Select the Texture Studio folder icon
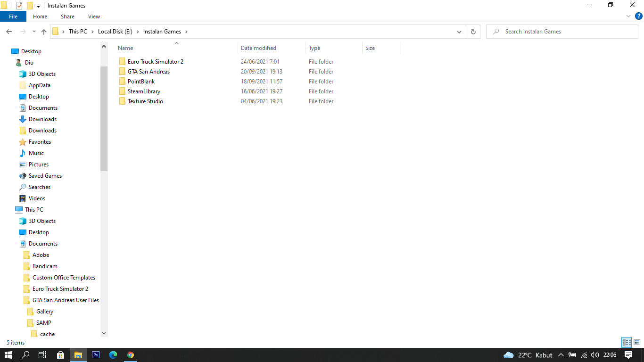 pyautogui.click(x=122, y=101)
